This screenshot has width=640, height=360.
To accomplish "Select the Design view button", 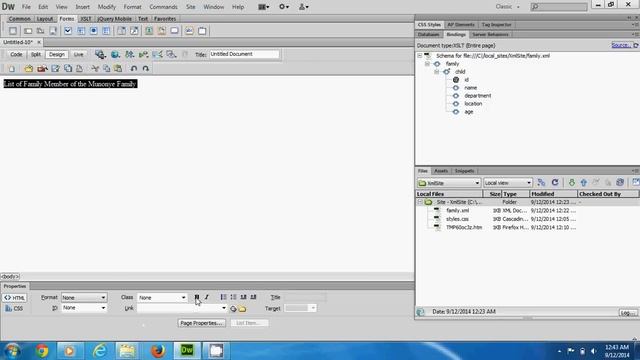I will click(x=57, y=54).
